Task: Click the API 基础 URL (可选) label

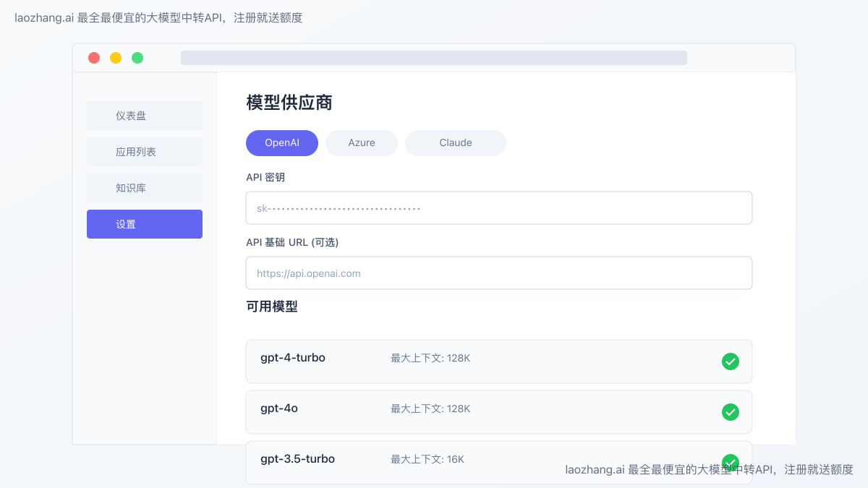Action: (292, 242)
